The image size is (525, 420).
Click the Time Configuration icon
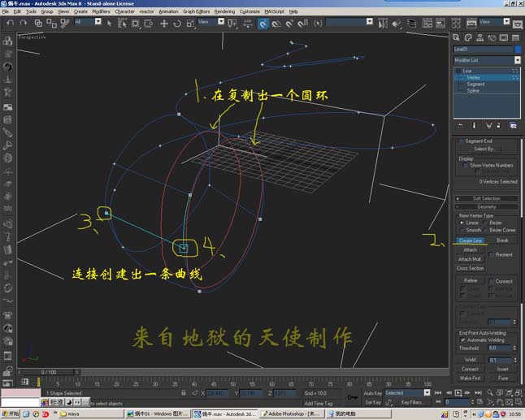pyautogui.click(x=480, y=401)
